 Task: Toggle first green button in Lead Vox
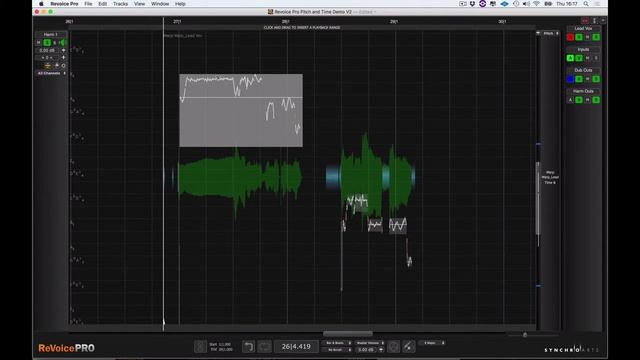(x=579, y=37)
